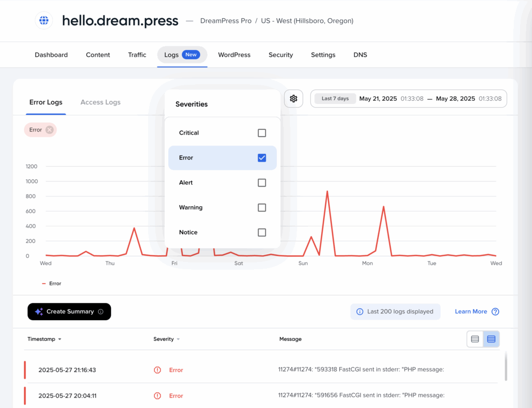532x408 pixels.
Task: Uncheck the Error severity checkbox
Action: tap(262, 158)
